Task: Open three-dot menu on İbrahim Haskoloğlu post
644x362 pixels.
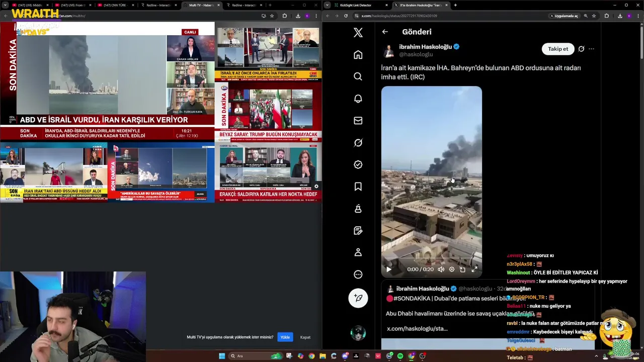Action: point(591,49)
